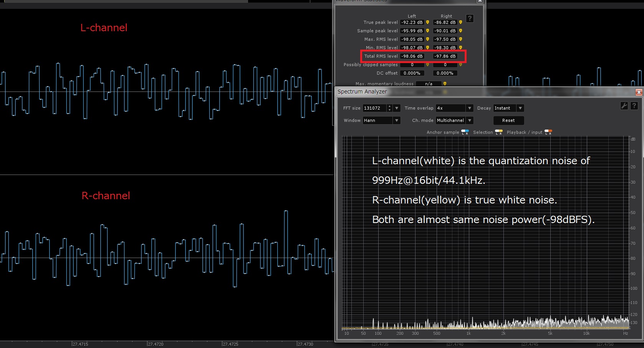The width and height of the screenshot is (644, 348).
Task: Click the FFT size 131072 field
Action: click(375, 108)
